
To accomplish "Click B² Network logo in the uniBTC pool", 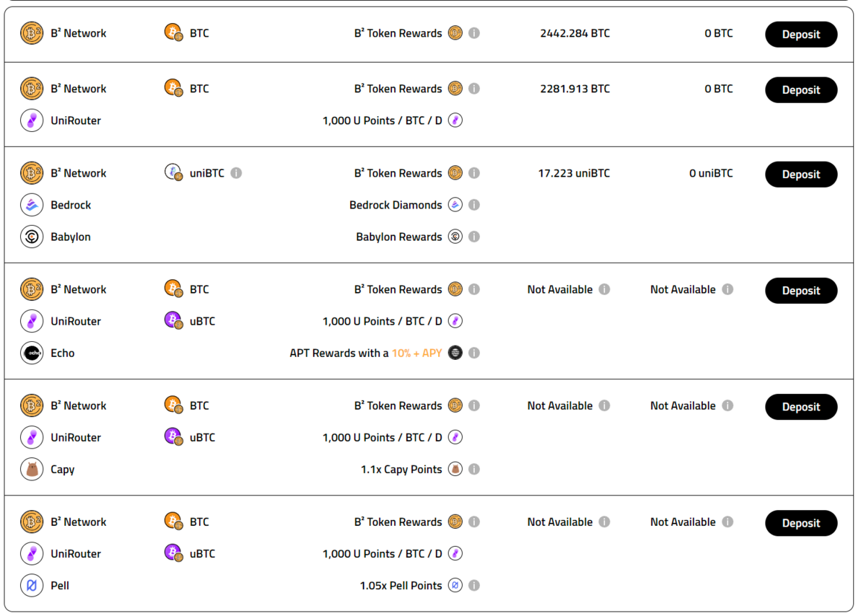I will coord(32,173).
